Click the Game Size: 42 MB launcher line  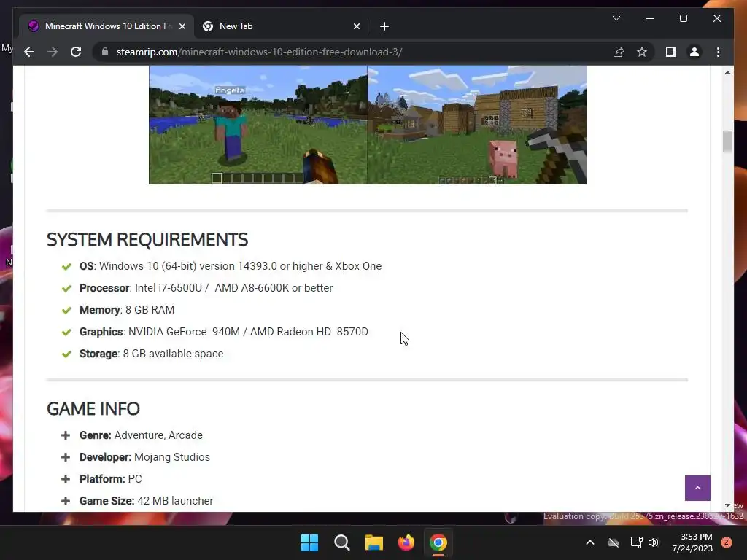(x=146, y=501)
